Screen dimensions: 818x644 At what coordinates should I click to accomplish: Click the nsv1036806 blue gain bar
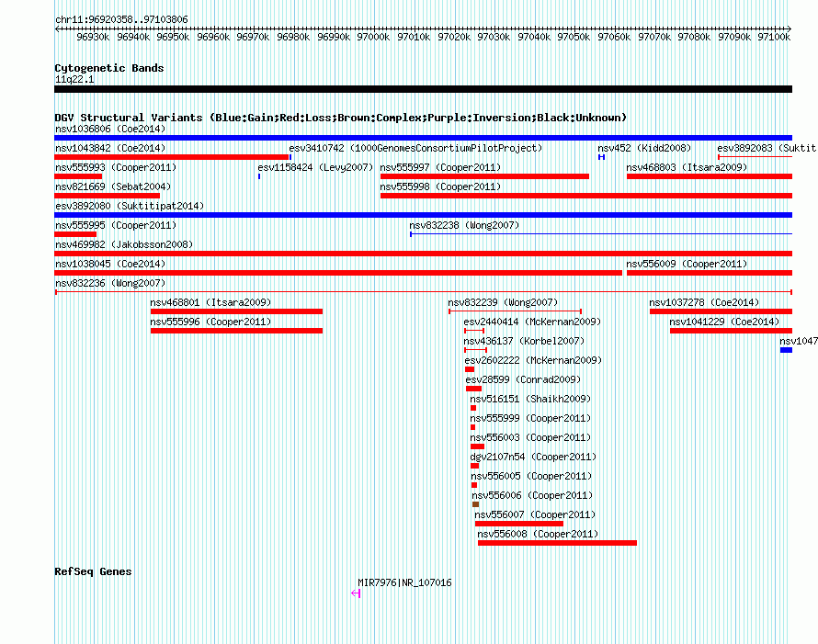point(423,138)
